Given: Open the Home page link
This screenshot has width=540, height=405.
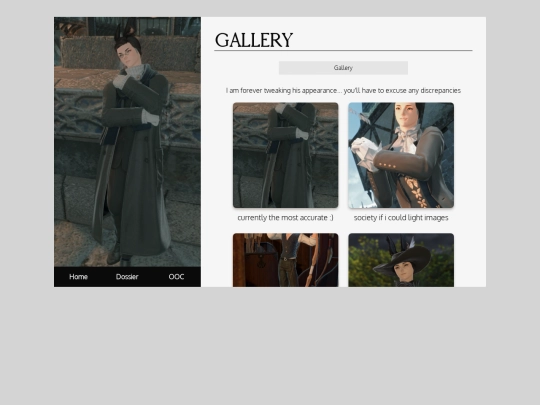Looking at the screenshot, I should (x=79, y=277).
